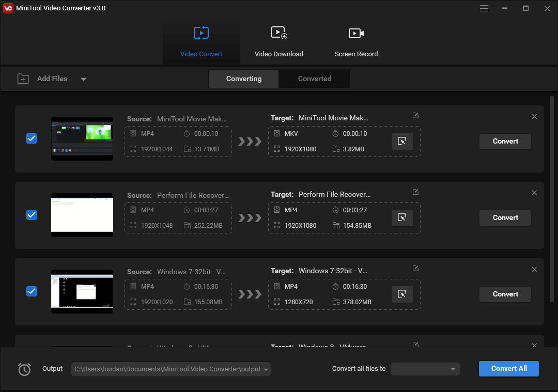Screen dimensions: 558x392
Task: Open target settings for MiniTool Movie Maker file
Action: point(402,142)
